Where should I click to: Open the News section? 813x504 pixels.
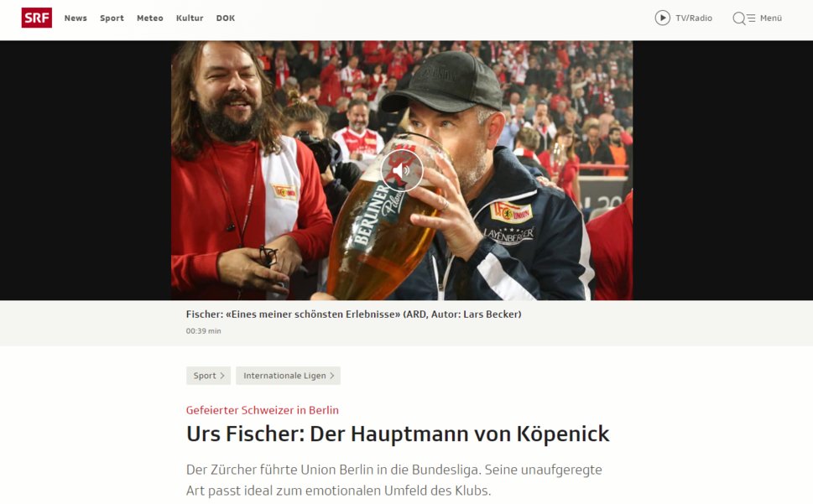click(76, 18)
